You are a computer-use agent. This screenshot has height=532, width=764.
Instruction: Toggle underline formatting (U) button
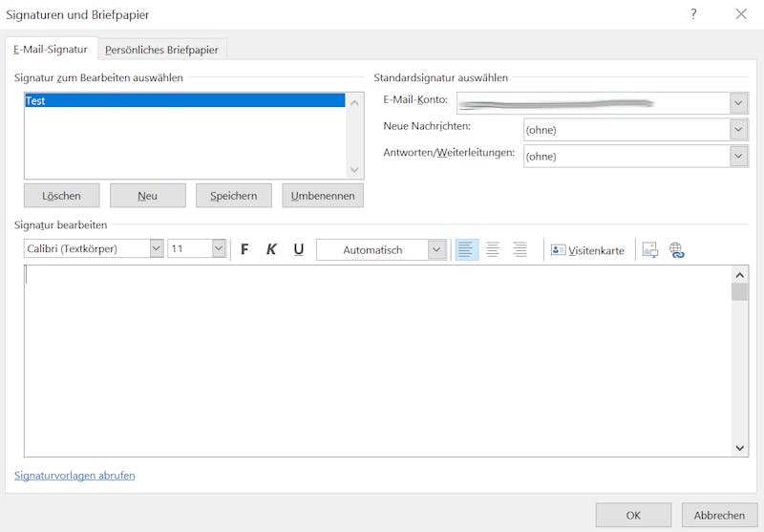[x=299, y=249]
